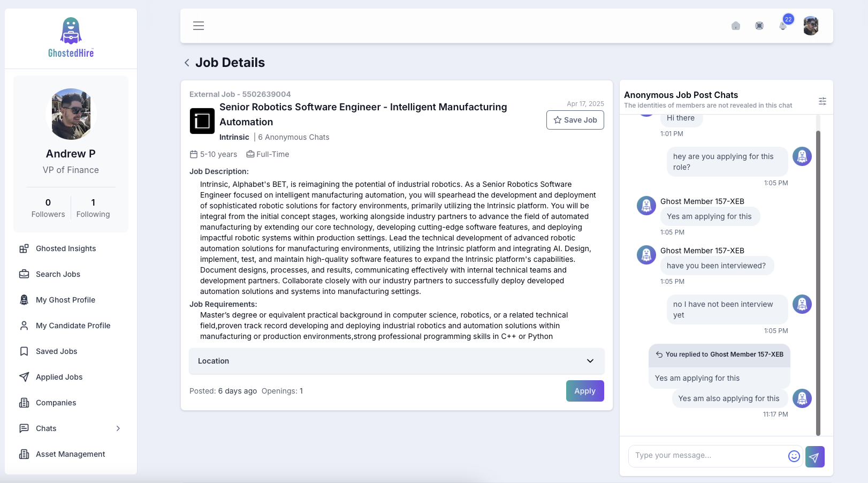Click the chat panel scrollbar

[818, 283]
